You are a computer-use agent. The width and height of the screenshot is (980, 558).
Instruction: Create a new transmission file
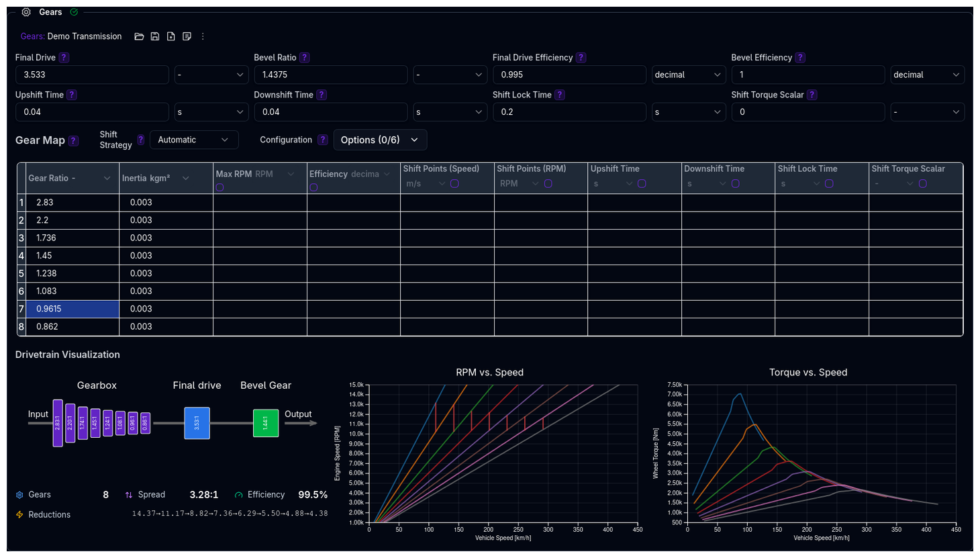pyautogui.click(x=171, y=36)
